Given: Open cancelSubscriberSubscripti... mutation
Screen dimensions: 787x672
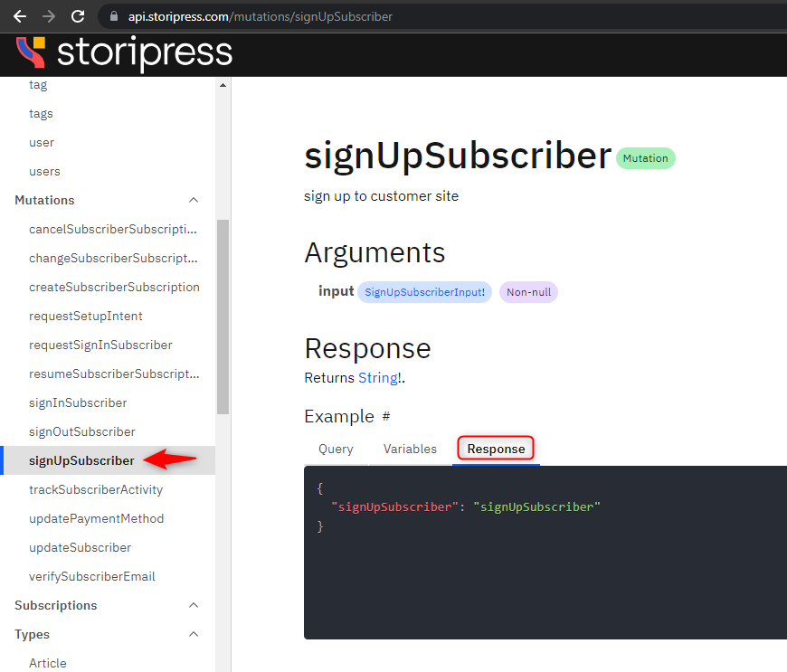Looking at the screenshot, I should tap(113, 230).
